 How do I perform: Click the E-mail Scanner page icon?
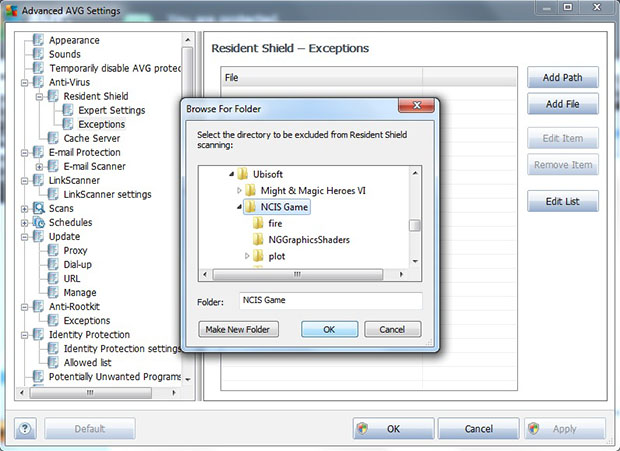[x=53, y=166]
